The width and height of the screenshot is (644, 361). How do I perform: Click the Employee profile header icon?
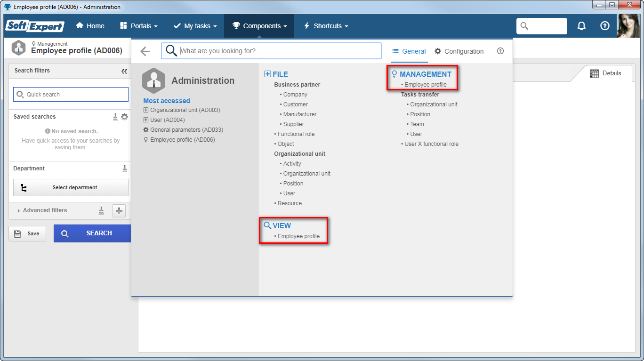pos(19,48)
